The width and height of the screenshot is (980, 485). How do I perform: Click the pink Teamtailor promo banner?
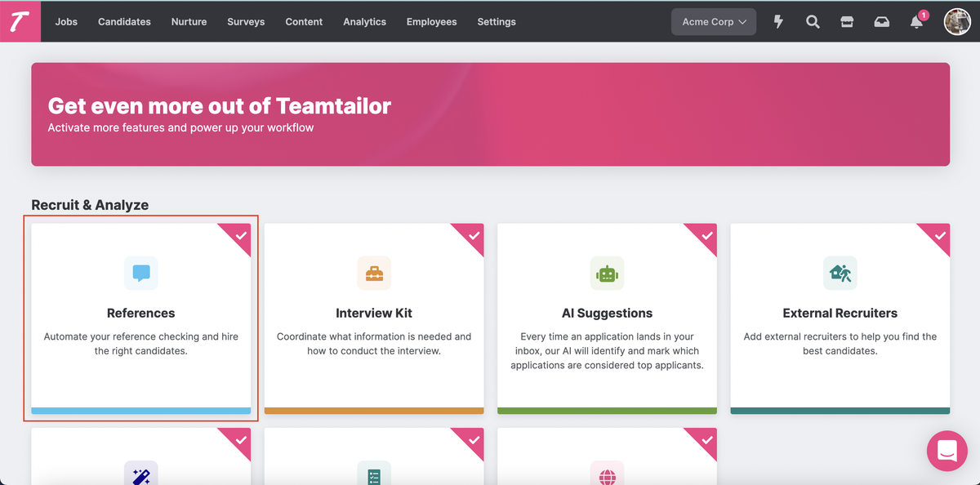click(x=490, y=114)
